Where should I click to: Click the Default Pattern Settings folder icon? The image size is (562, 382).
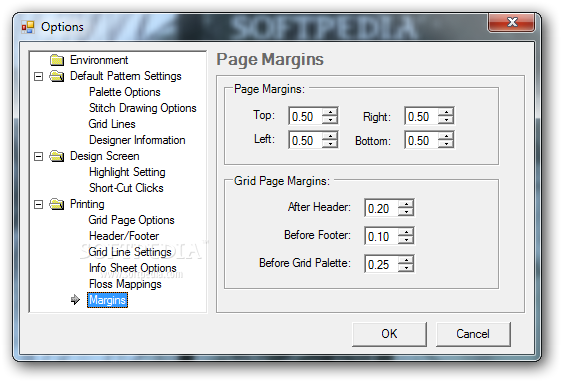pyautogui.click(x=57, y=76)
